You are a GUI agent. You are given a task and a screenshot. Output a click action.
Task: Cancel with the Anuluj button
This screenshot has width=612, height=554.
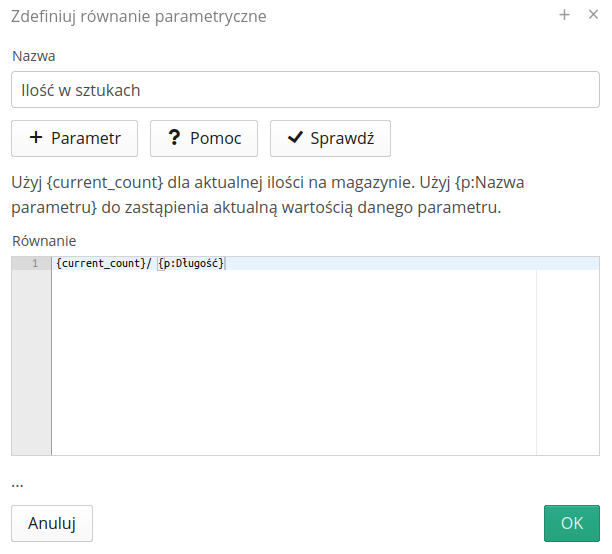(52, 523)
